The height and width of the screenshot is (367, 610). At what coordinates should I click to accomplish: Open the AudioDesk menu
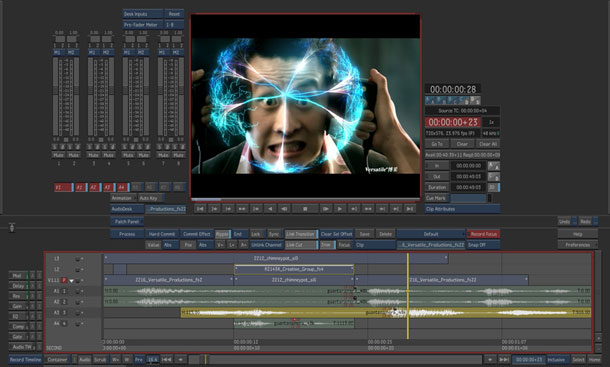(x=127, y=209)
